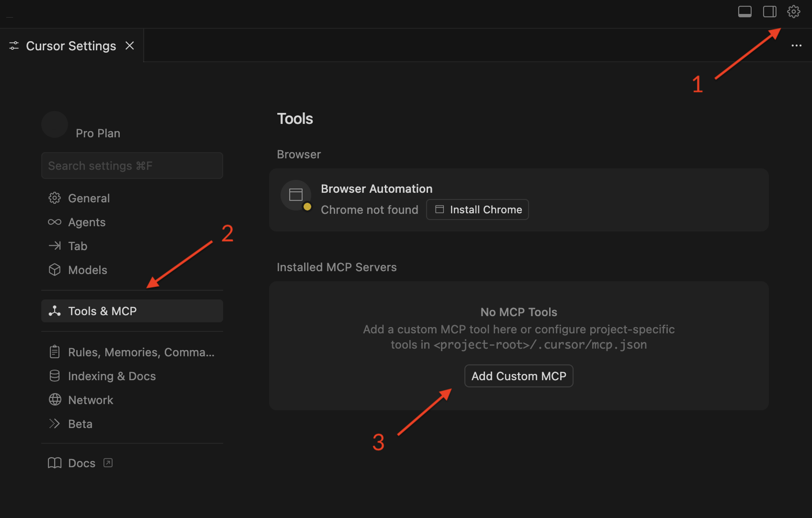Click the Tab arrow icon

[x=55, y=246]
